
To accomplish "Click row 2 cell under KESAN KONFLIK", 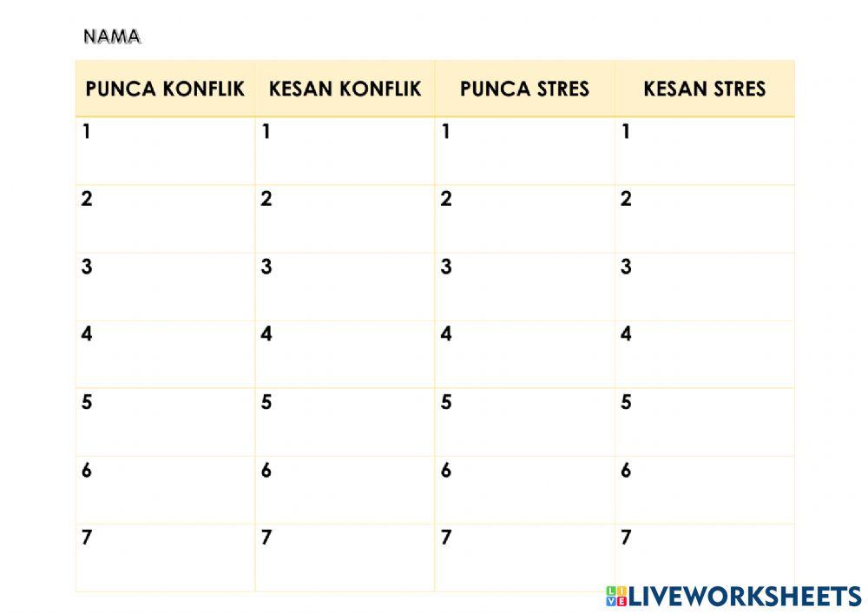I will [x=345, y=219].
